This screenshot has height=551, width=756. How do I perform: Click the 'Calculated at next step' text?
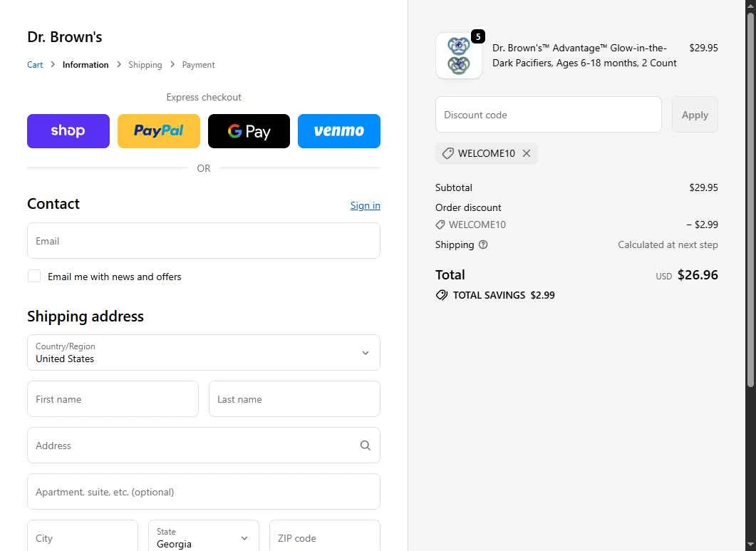click(x=668, y=244)
